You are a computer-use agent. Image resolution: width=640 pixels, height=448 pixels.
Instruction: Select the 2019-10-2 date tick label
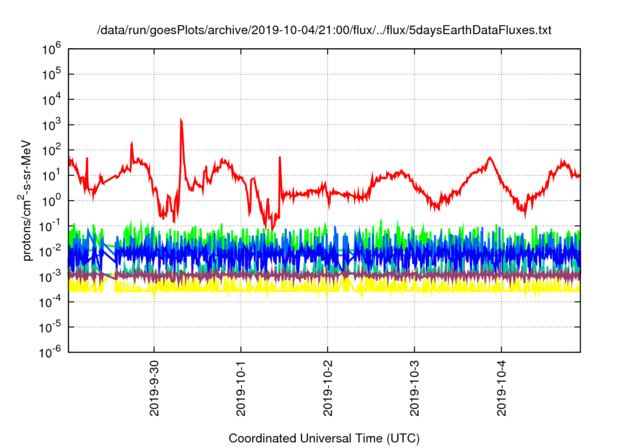click(x=328, y=388)
